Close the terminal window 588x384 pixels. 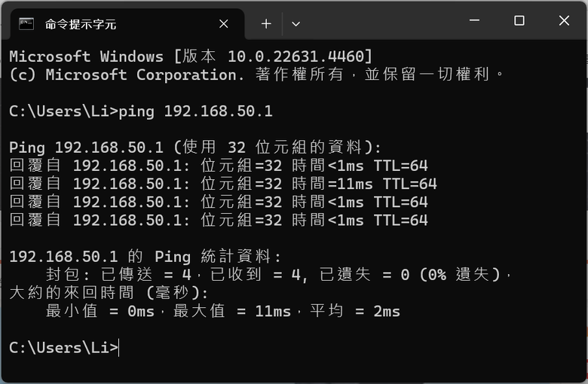(564, 20)
